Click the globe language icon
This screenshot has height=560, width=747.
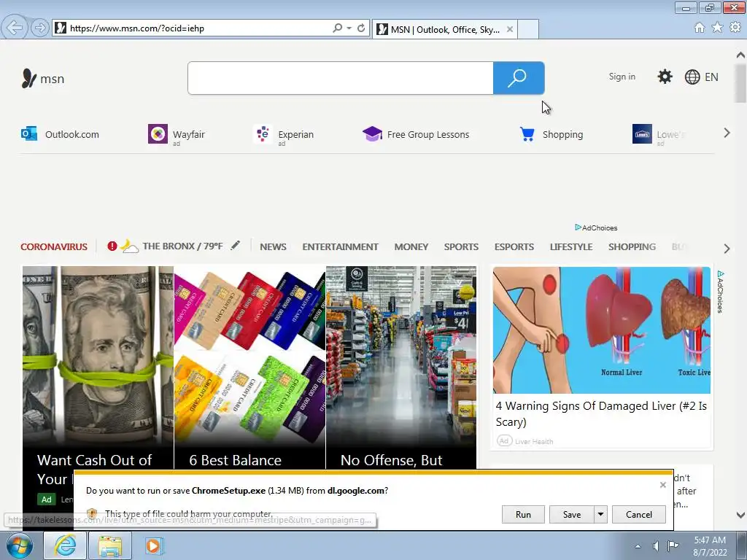click(692, 77)
